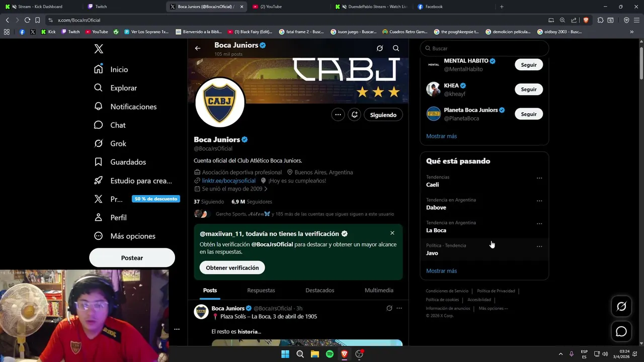Click the Postear button
This screenshot has height=362, width=644.
pyautogui.click(x=132, y=258)
